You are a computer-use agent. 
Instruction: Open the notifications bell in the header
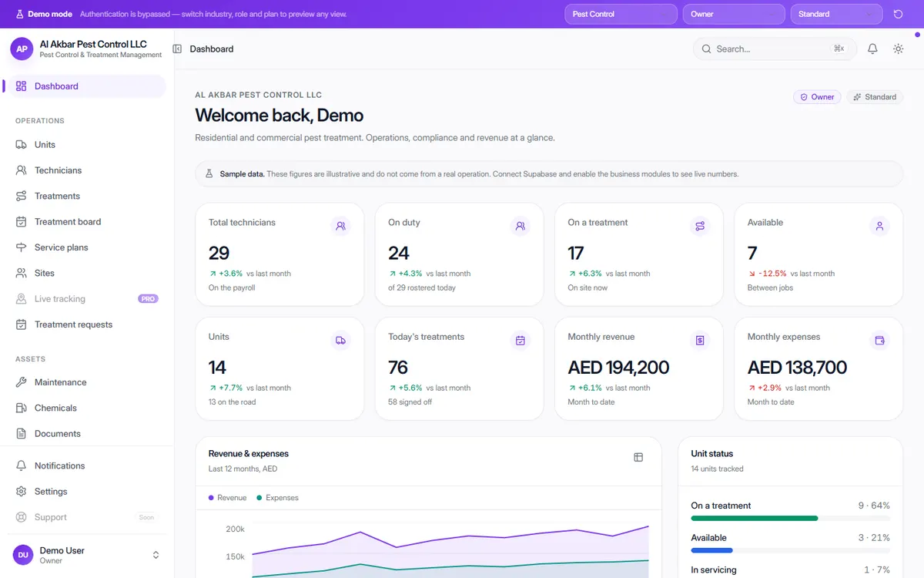(x=872, y=49)
